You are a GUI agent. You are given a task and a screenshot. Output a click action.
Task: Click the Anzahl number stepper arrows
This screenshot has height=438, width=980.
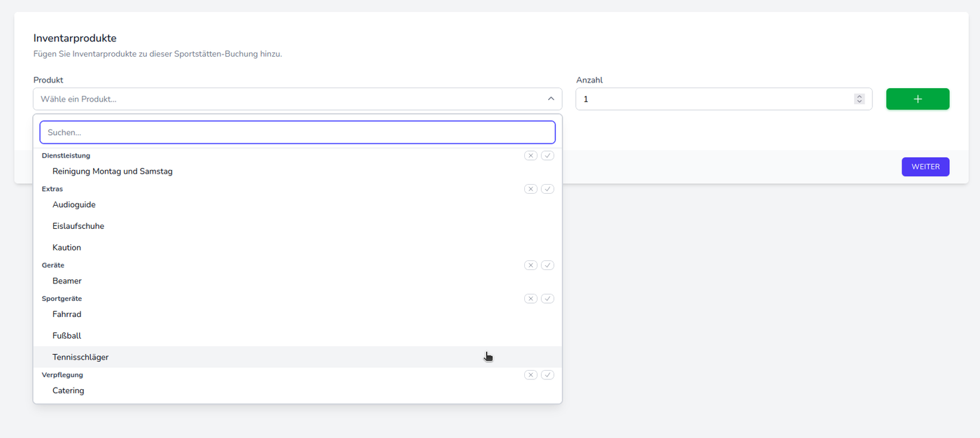(x=859, y=99)
